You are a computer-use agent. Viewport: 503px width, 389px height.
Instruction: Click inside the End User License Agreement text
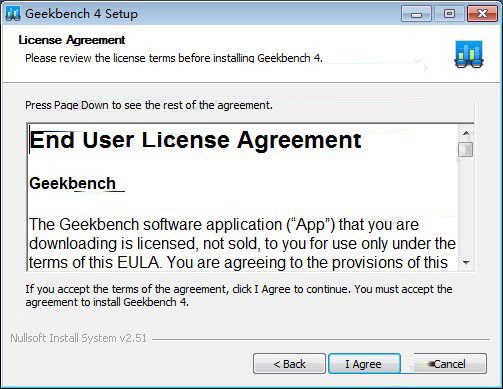[x=242, y=197]
